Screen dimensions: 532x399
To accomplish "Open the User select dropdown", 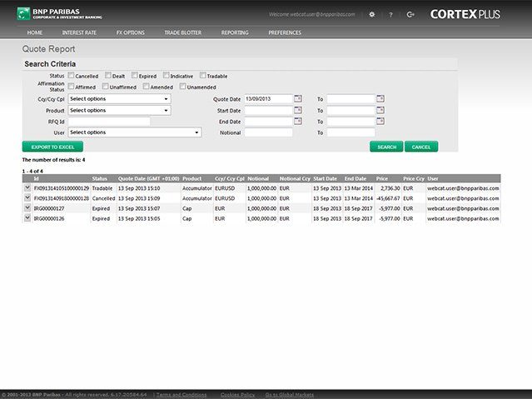I will 135,132.
